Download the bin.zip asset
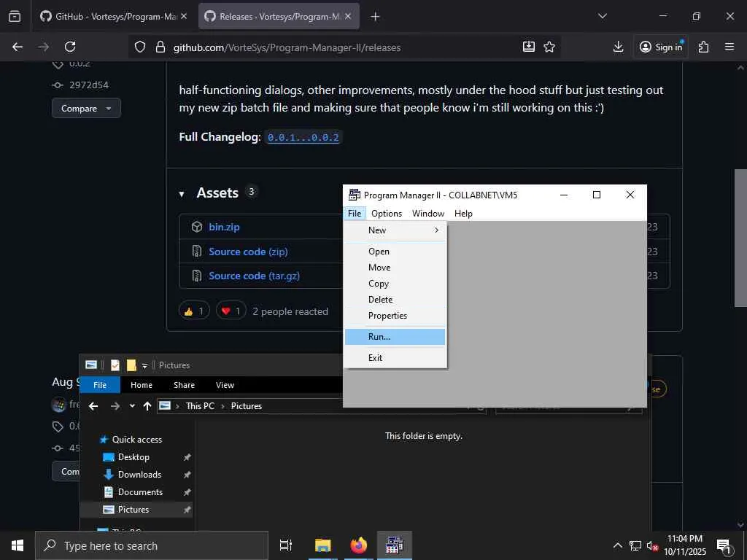This screenshot has width=747, height=560. 224,227
